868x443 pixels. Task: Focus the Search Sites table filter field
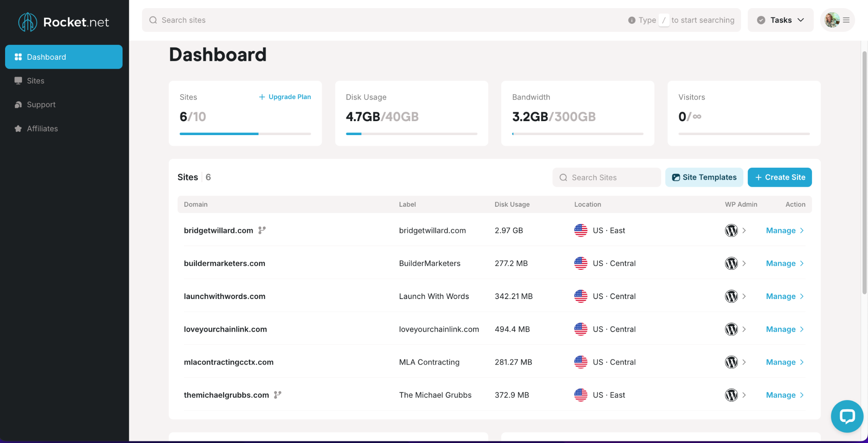606,177
